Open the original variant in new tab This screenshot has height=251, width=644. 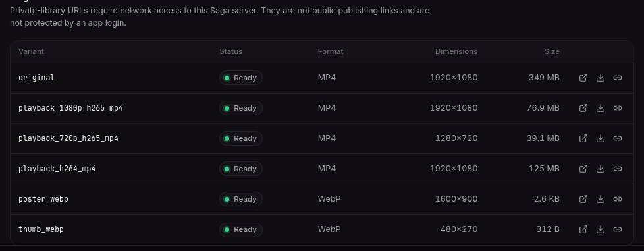coord(583,78)
